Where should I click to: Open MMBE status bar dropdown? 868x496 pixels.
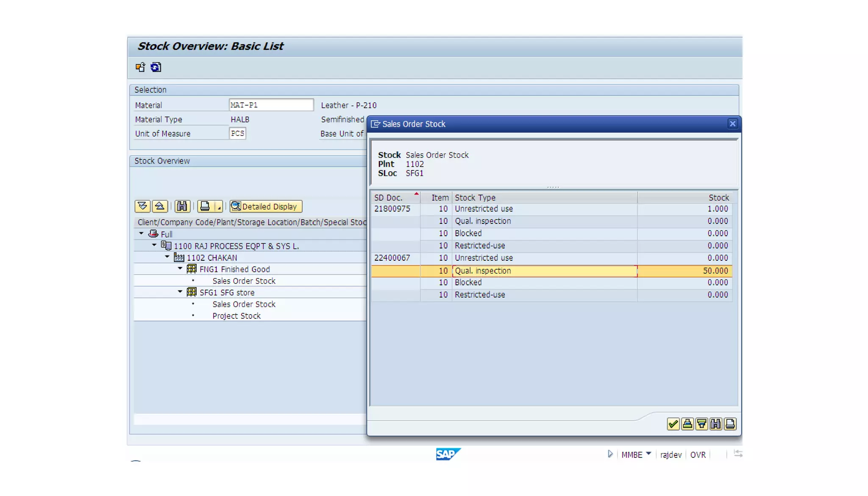648,454
